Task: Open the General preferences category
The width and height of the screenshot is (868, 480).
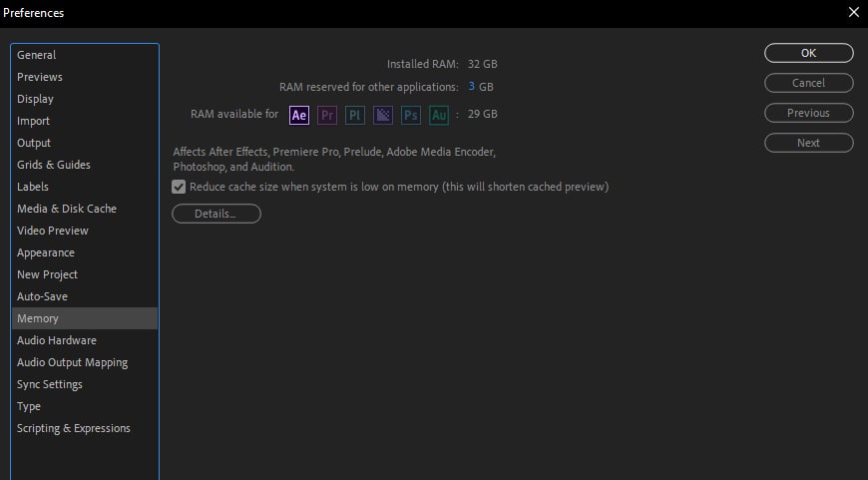Action: tap(85, 55)
